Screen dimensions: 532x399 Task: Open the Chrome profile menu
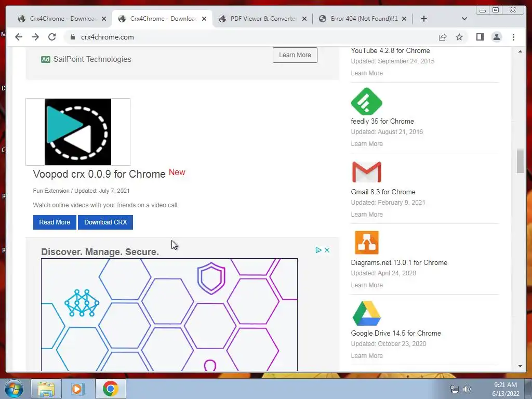tap(496, 37)
